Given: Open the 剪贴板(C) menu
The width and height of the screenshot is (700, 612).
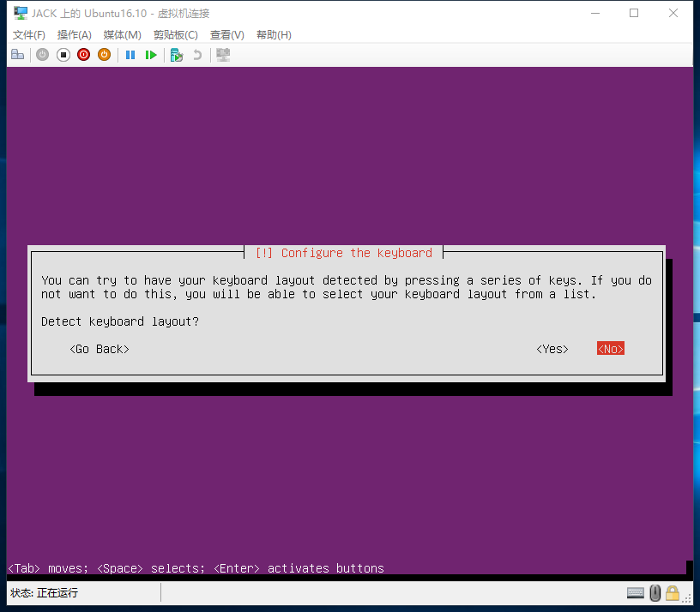Looking at the screenshot, I should tap(176, 35).
